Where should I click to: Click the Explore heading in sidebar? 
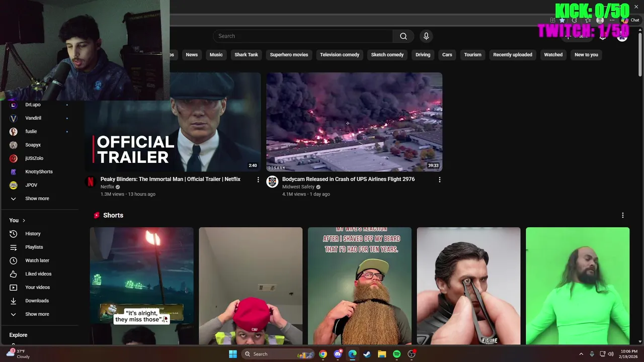tap(18, 335)
